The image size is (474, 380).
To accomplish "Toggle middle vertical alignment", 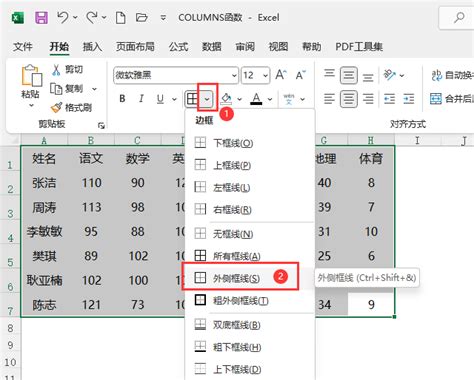I will point(349,75).
